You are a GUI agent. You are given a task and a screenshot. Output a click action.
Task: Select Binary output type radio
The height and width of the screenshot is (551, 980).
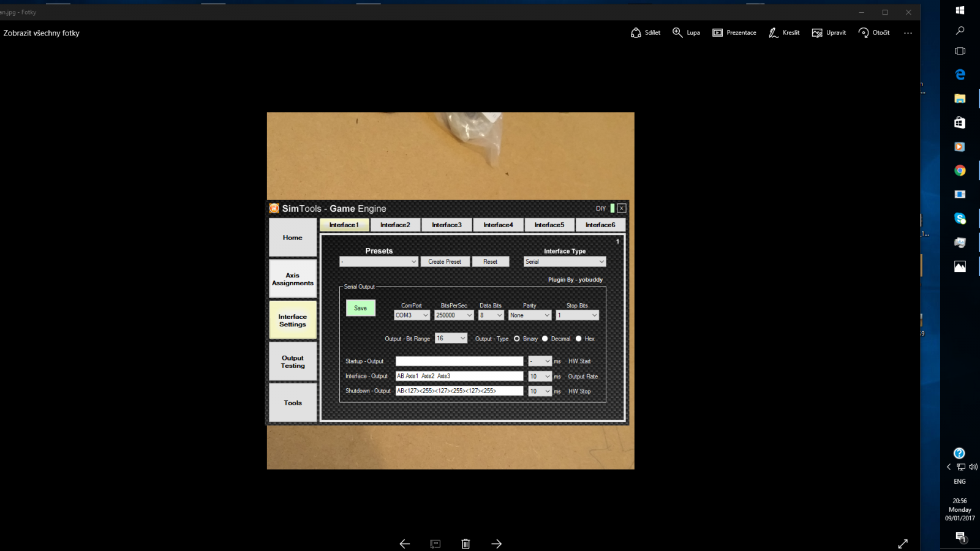point(516,339)
